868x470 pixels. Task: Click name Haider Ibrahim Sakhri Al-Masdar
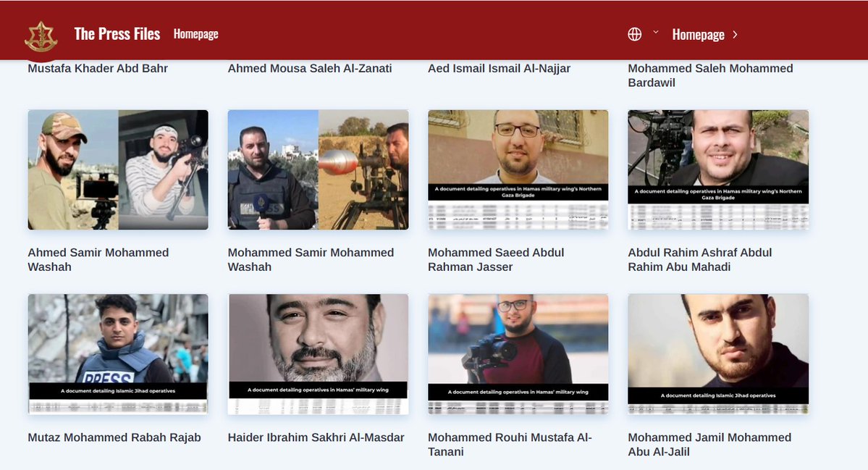click(316, 437)
